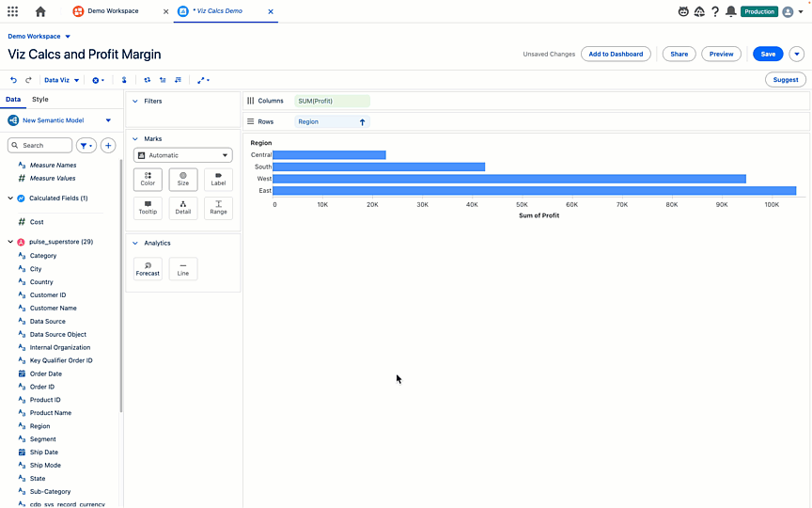Switch to the Style tab
812x508 pixels.
coord(40,99)
